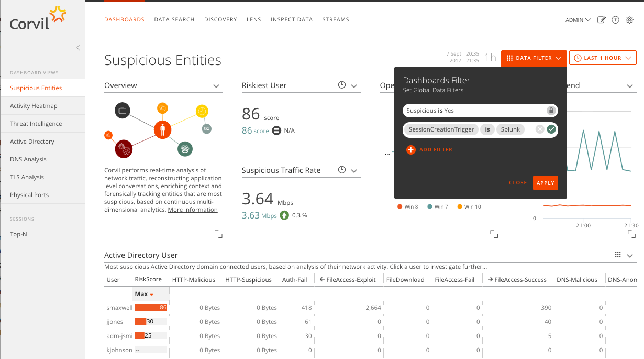Open the LAST 1 HOUR time range dropdown
Viewport: 644px width, 359px height.
[x=603, y=58]
